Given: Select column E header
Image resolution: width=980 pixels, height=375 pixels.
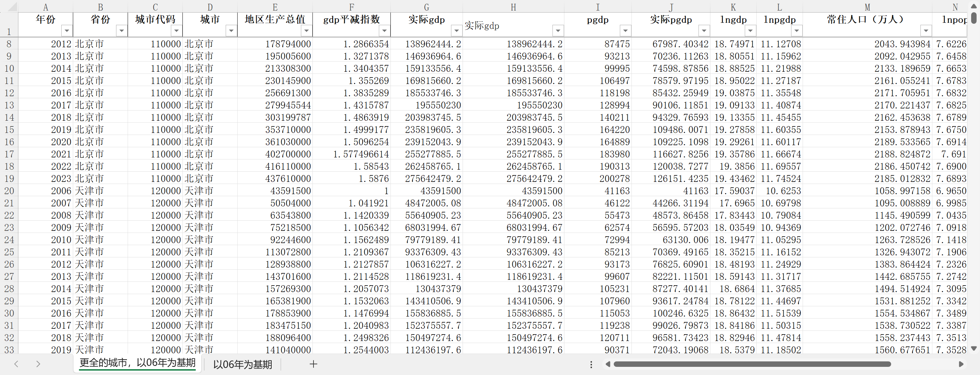Looking at the screenshot, I should [x=275, y=7].
